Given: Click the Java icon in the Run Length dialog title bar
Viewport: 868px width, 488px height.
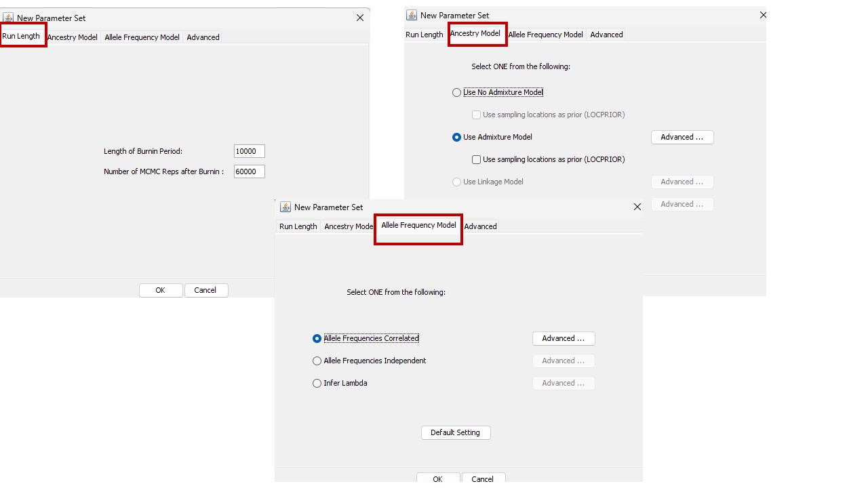Looking at the screenshot, I should [8, 18].
